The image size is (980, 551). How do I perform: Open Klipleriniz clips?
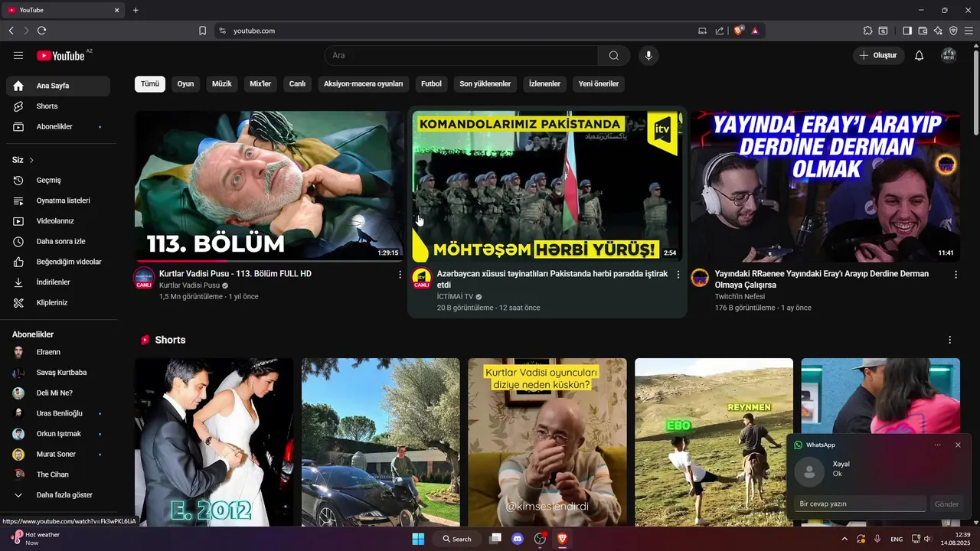(58, 302)
